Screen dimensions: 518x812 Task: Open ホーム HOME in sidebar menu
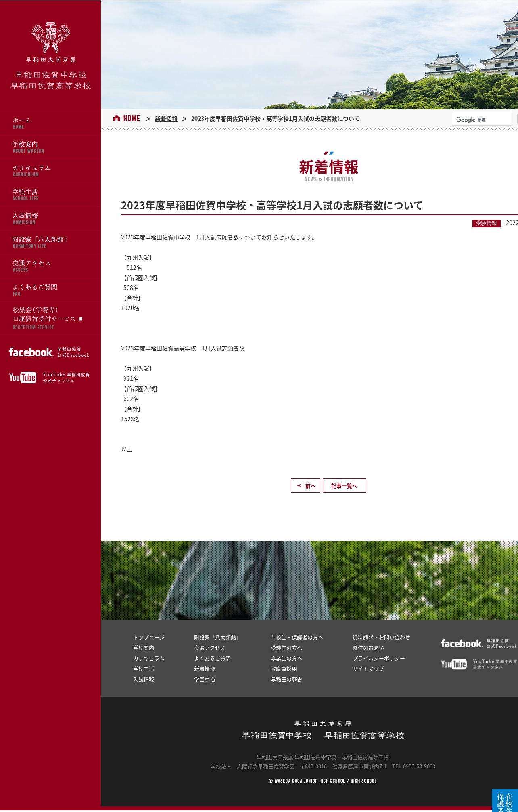point(50,123)
